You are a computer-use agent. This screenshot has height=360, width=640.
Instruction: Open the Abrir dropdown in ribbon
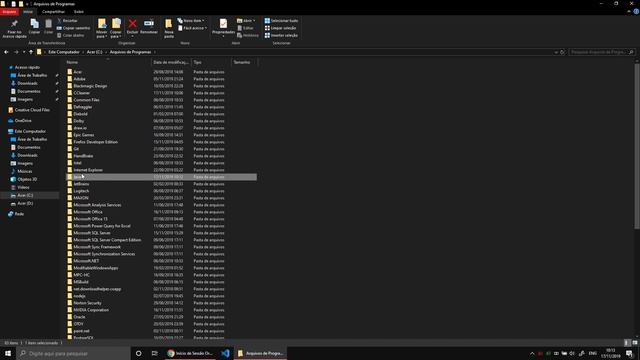pos(246,20)
